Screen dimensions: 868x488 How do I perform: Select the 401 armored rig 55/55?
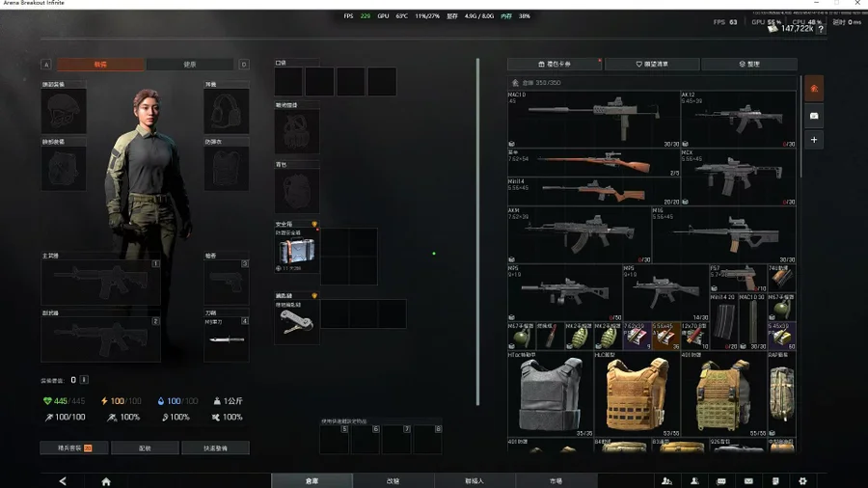pyautogui.click(x=723, y=393)
